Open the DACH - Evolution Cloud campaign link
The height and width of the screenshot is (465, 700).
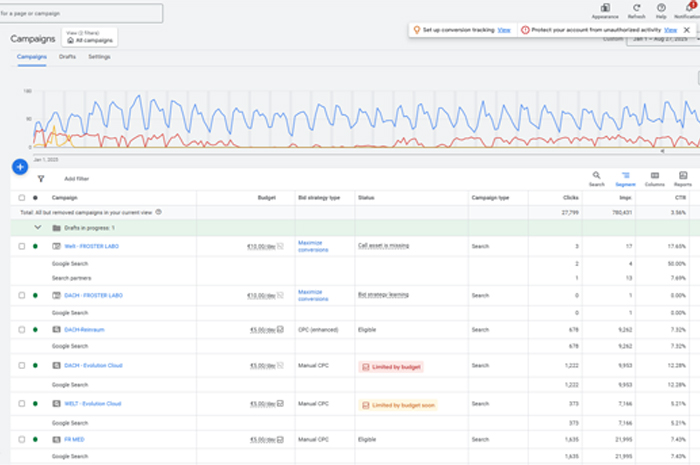tap(92, 366)
